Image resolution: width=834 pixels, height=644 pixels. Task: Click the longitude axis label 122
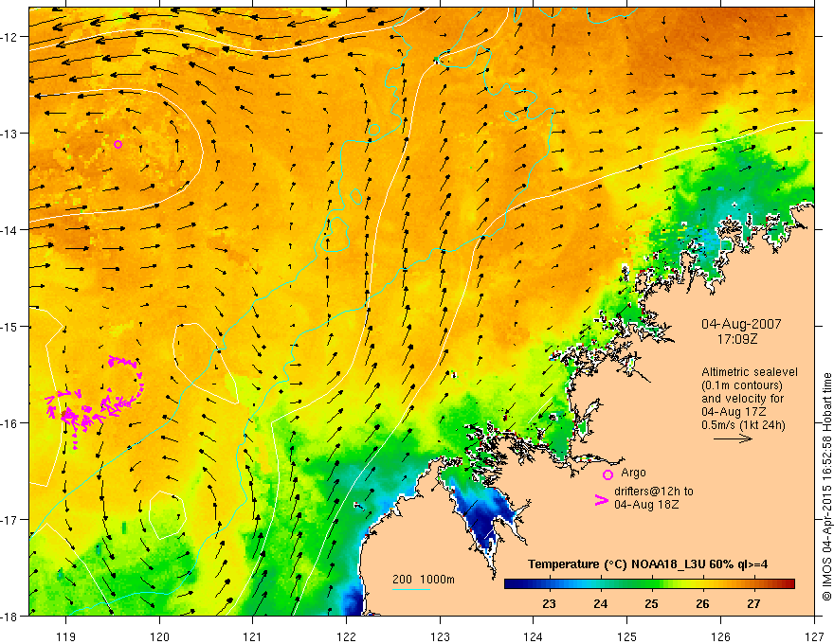click(x=346, y=636)
